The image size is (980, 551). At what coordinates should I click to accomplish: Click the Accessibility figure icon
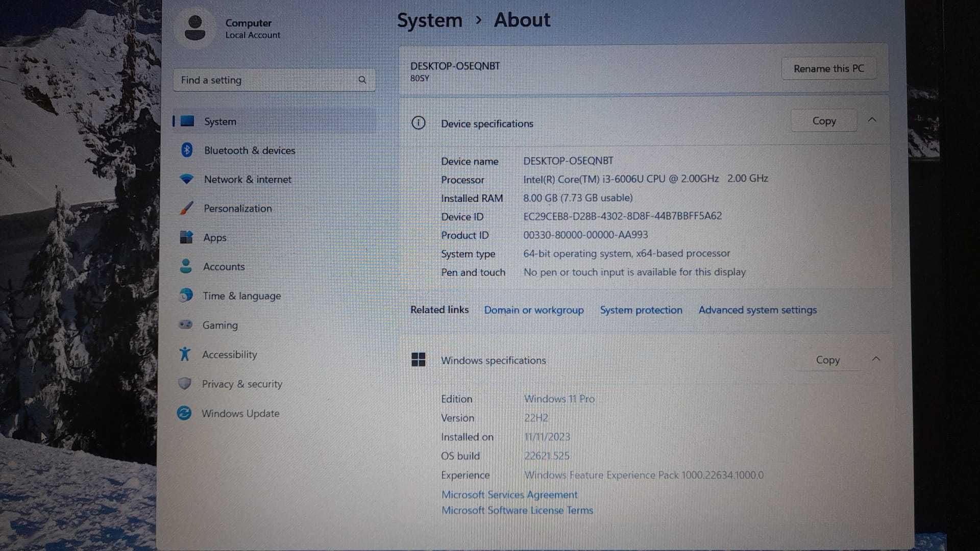pos(185,354)
